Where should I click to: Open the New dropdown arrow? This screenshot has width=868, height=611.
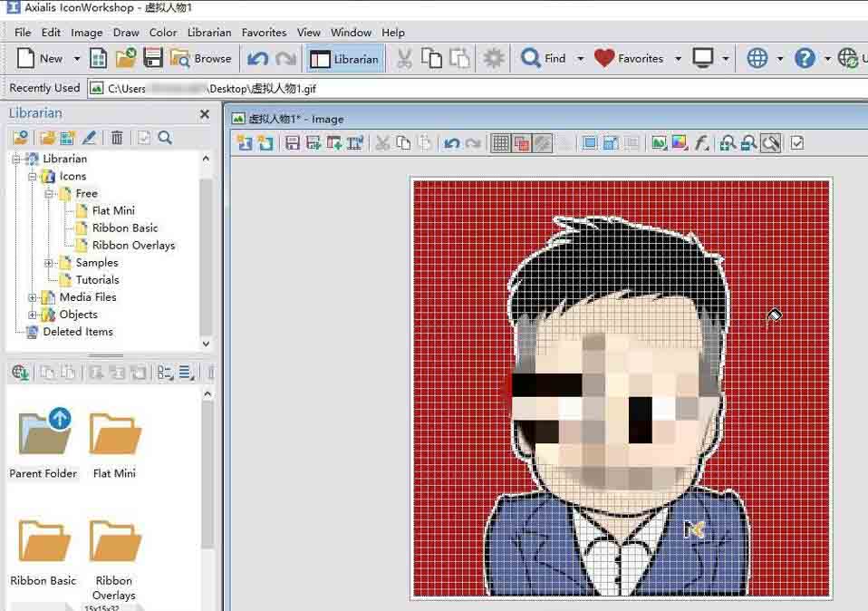(x=77, y=59)
